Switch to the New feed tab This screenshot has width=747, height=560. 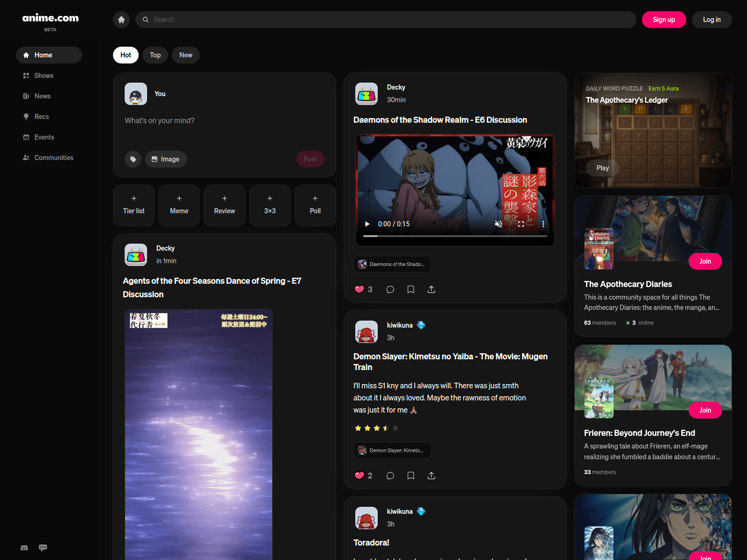click(186, 55)
